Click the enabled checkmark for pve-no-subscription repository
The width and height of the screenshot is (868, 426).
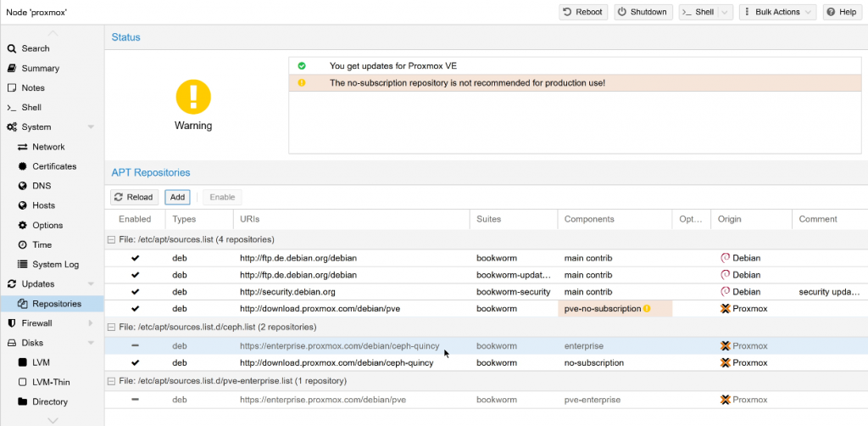coord(135,309)
